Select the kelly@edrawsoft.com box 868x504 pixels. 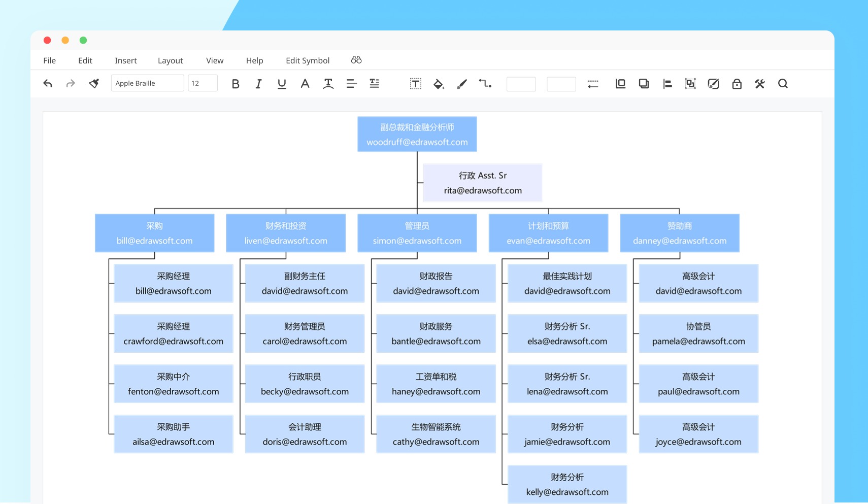click(x=567, y=484)
